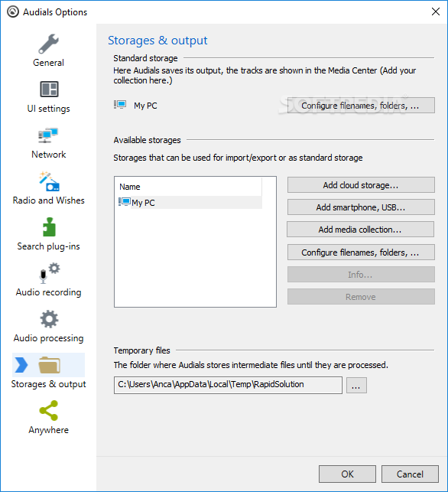
Task: Click the temporary files path field
Action: coord(228,385)
